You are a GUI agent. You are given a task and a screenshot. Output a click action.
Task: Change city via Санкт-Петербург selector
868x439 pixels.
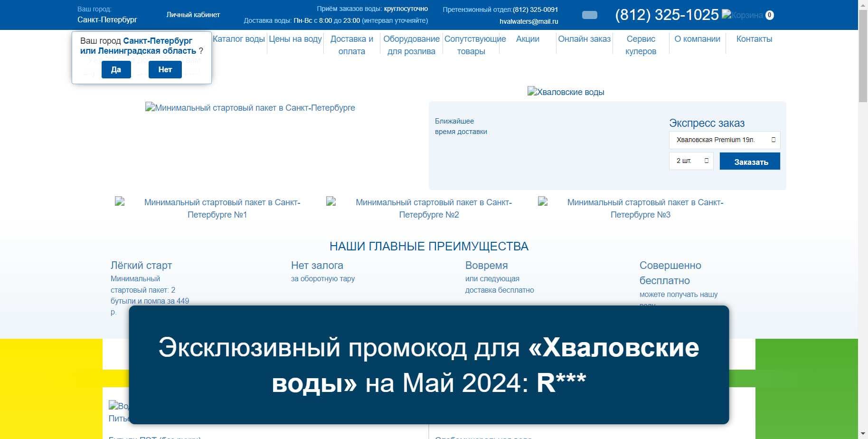pyautogui.click(x=107, y=20)
